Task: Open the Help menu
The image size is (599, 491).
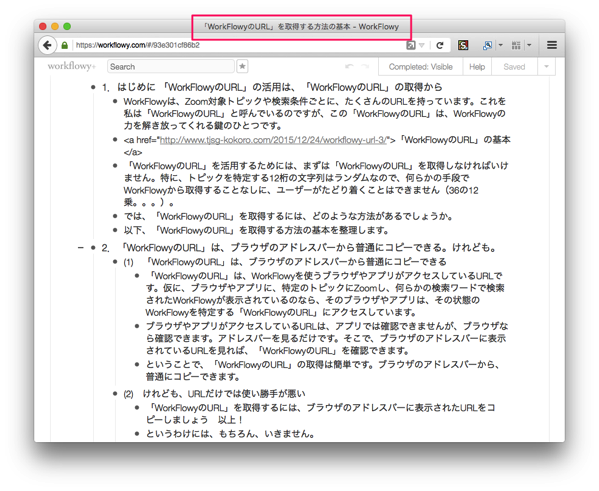Action: pyautogui.click(x=477, y=67)
